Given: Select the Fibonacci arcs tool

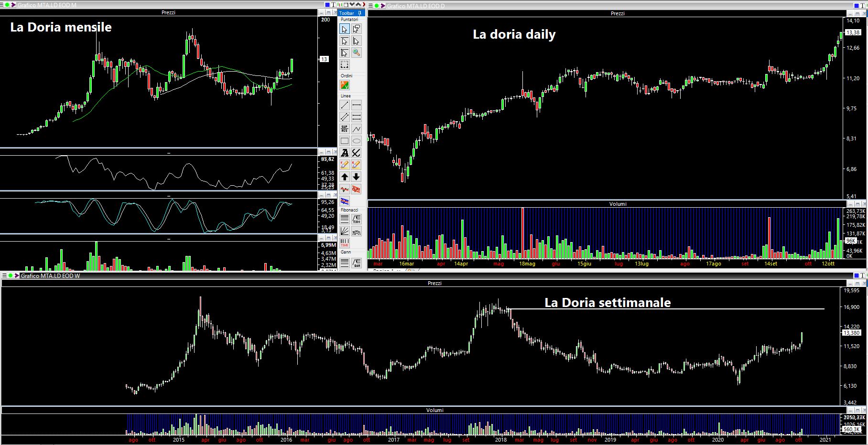Looking at the screenshot, I should 357,231.
